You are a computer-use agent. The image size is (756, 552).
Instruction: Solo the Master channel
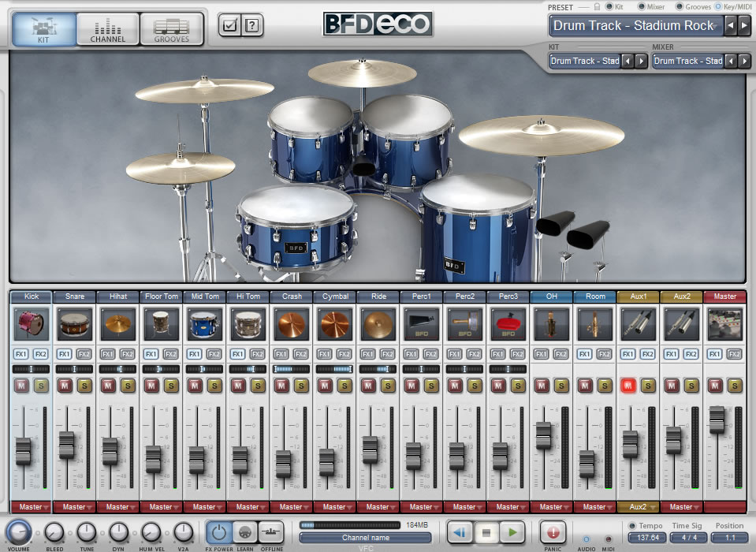click(735, 386)
